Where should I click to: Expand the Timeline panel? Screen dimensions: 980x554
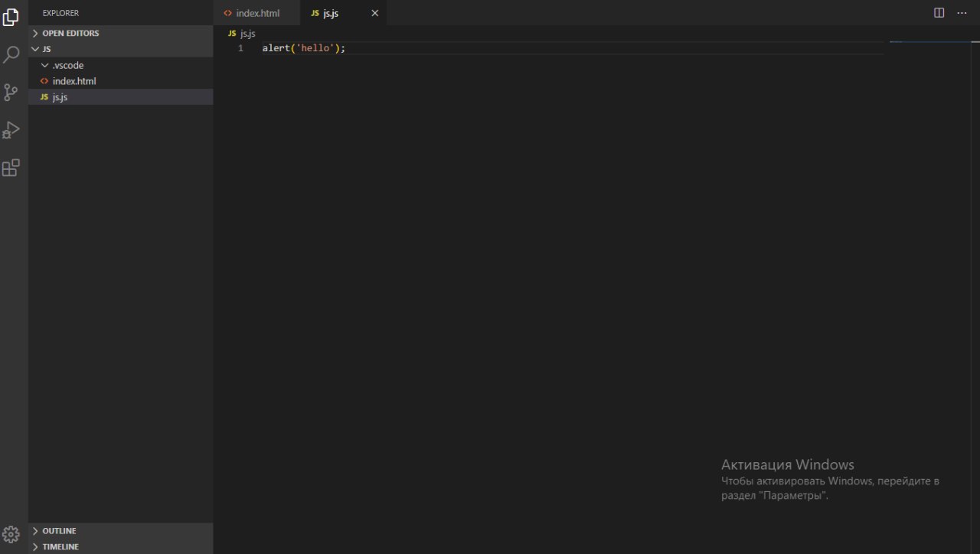point(60,546)
